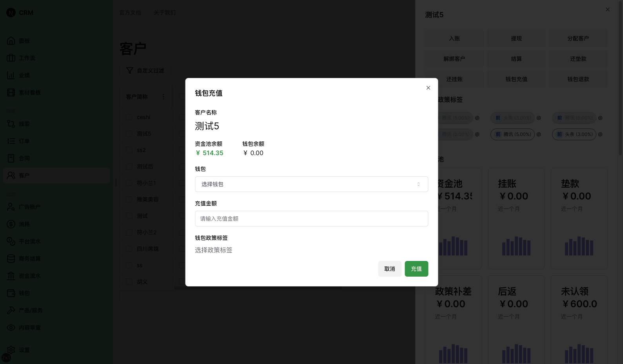Open 平台流水 in the sidebar

coord(56,241)
